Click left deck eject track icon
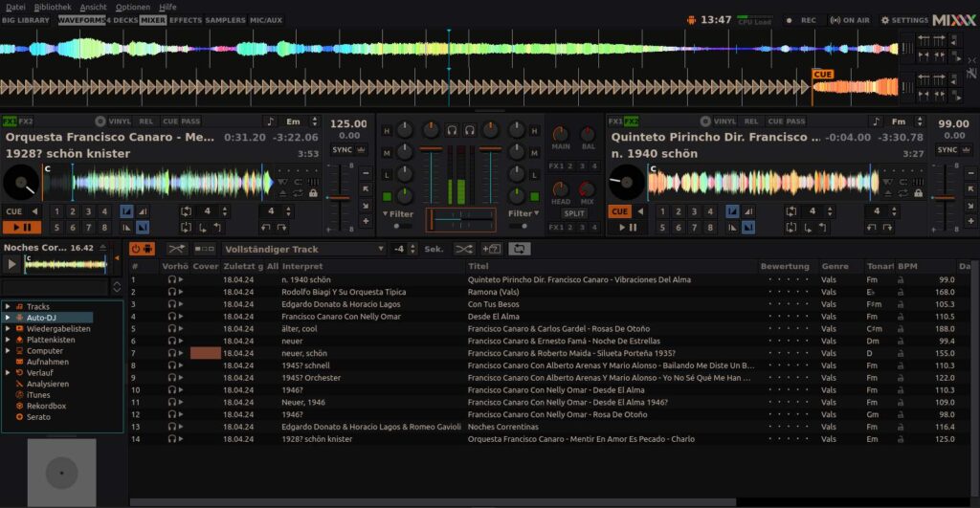 [x=283, y=193]
